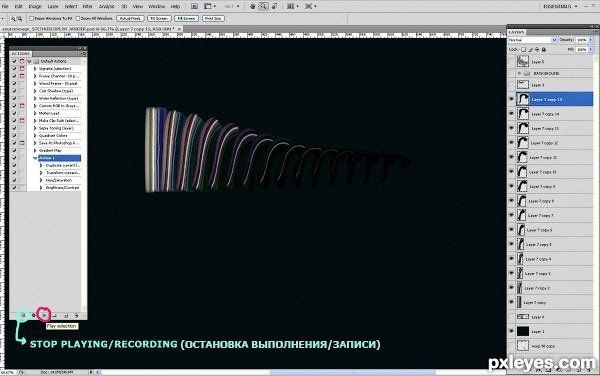Toggle the checkmark for Gradient Map action
This screenshot has height=376, width=600.
pyautogui.click(x=14, y=150)
